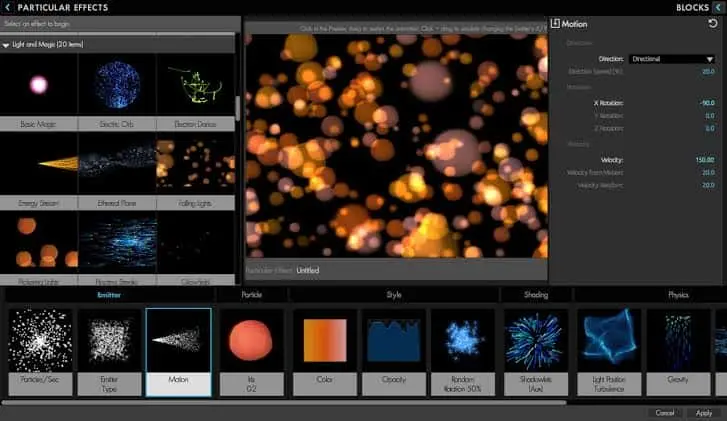Switch to the Emitter section
The width and height of the screenshot is (727, 421).
coord(109,295)
